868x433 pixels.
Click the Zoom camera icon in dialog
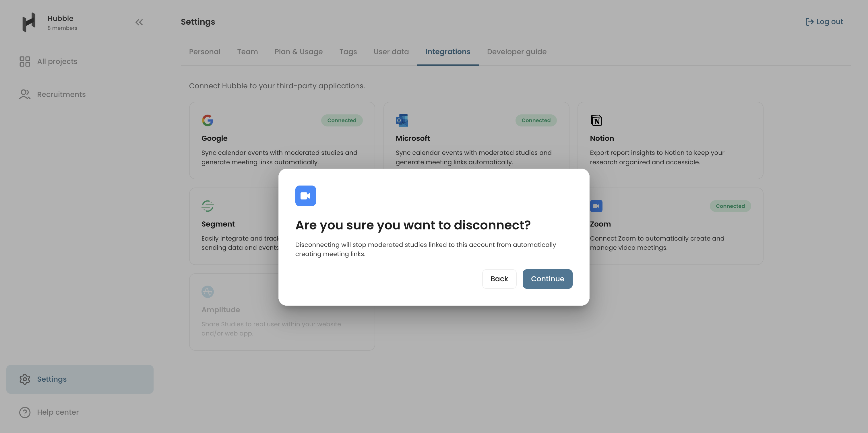[x=305, y=196]
